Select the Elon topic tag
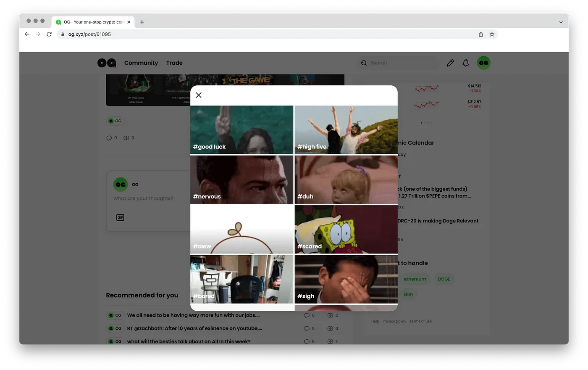The image size is (588, 370). (408, 294)
